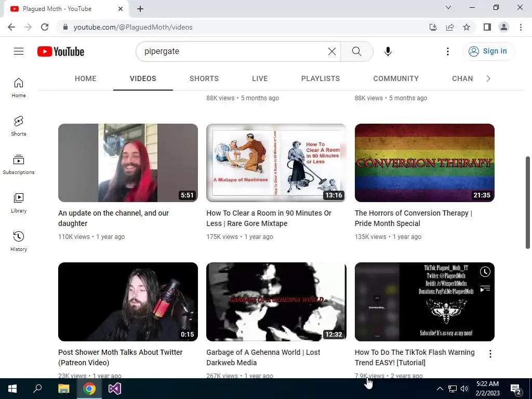
Task: Share this page icon in address bar
Action: [x=450, y=27]
